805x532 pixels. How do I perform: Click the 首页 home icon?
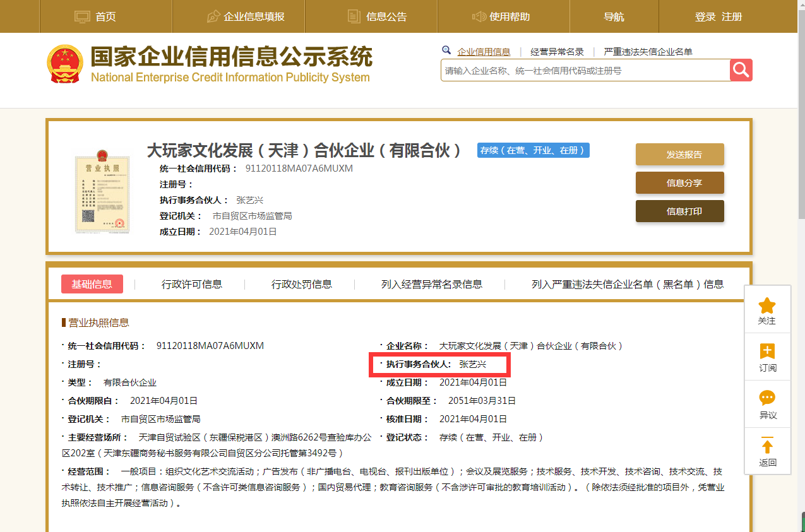click(81, 16)
